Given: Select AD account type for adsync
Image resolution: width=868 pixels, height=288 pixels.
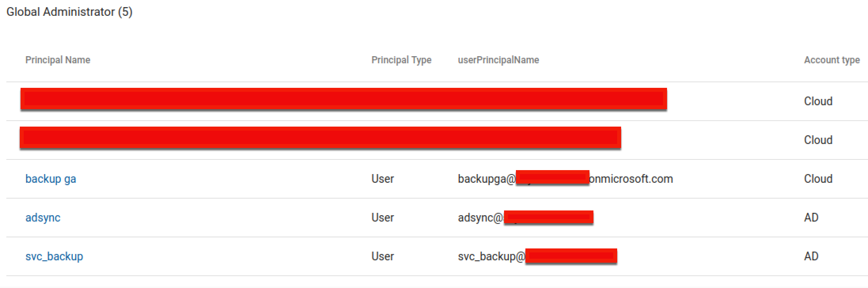Looking at the screenshot, I should (x=811, y=218).
